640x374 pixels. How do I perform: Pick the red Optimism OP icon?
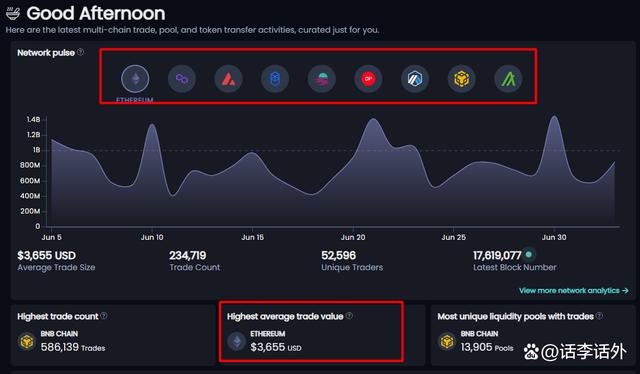[x=368, y=79]
